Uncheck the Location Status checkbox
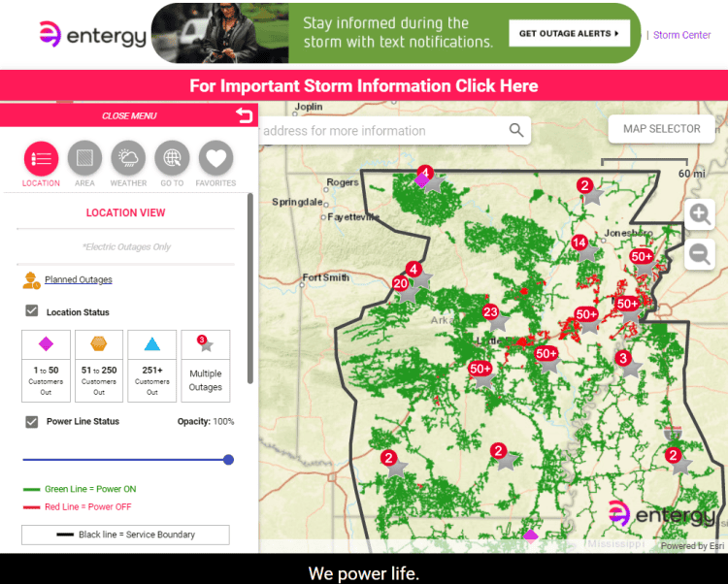The image size is (728, 584). pyautogui.click(x=32, y=311)
